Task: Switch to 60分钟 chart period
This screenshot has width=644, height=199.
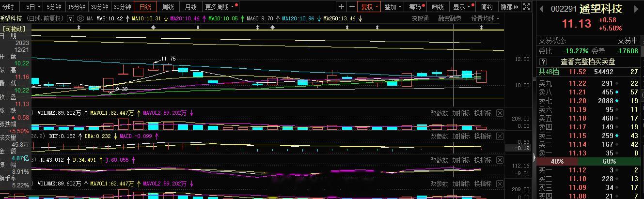Action: pos(123,7)
